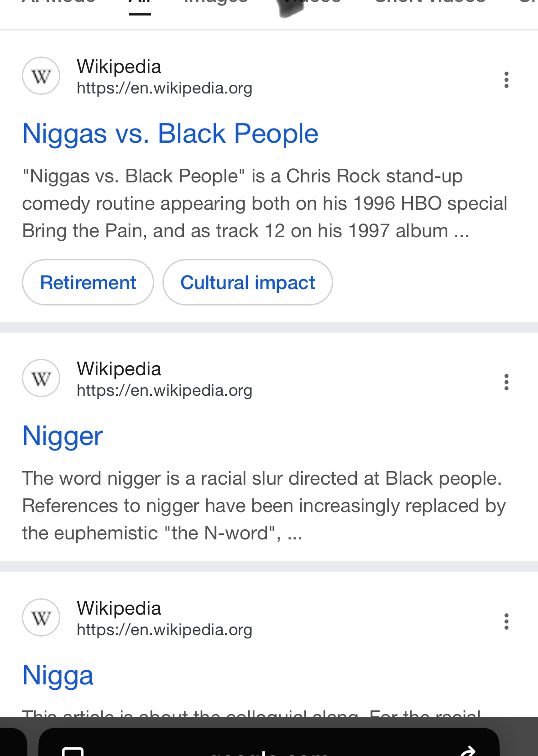The image size is (538, 756).
Task: Open the Wikipedia article titled as the racial slur
Action: tap(63, 436)
